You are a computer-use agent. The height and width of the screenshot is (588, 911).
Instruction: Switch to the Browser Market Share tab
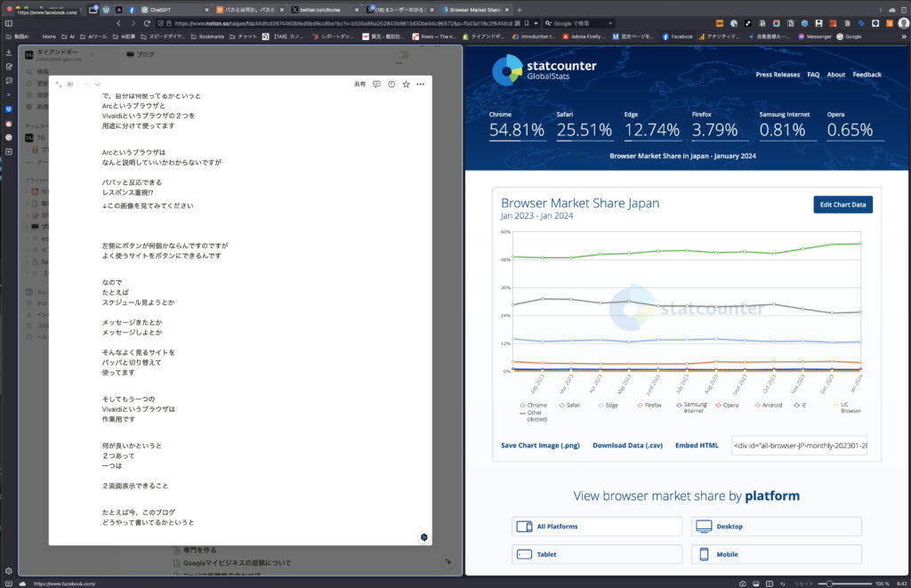pyautogui.click(x=475, y=10)
